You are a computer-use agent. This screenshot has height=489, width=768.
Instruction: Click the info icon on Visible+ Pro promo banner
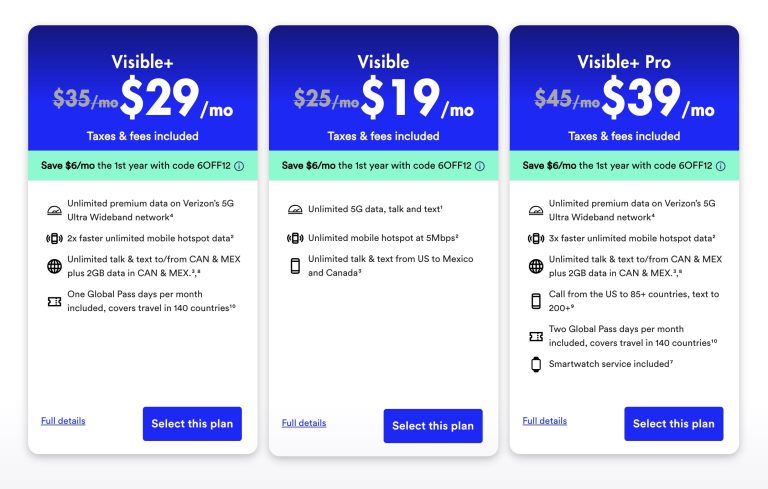click(x=721, y=166)
